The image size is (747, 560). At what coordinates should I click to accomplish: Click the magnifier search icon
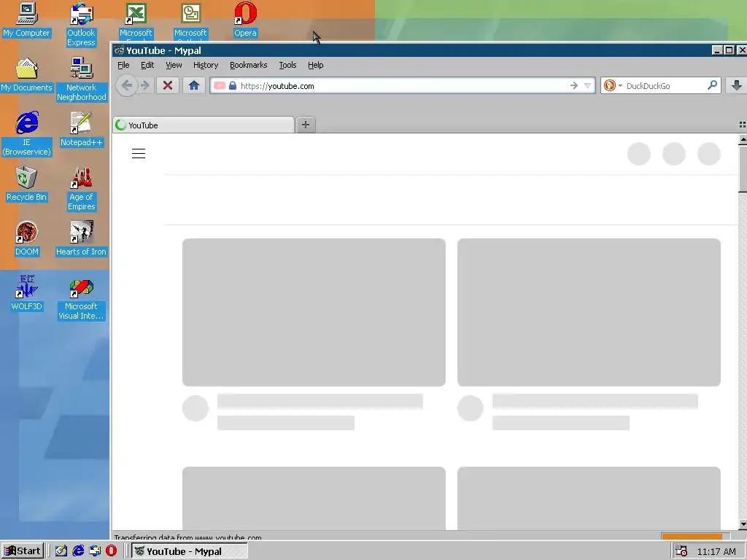[x=712, y=85]
